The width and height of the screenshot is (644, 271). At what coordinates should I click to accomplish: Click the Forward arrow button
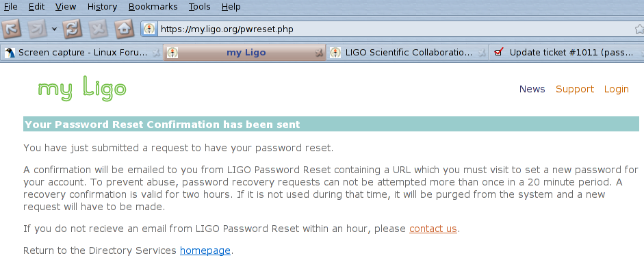[x=38, y=29]
